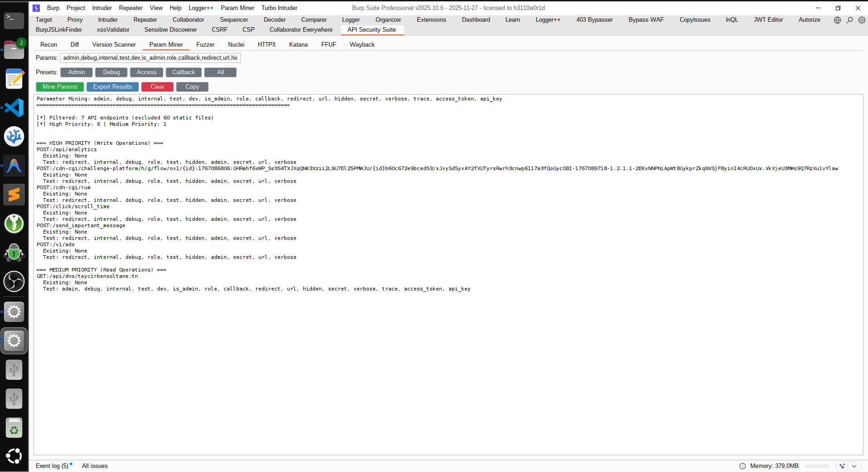
Task: Select the Wayback subtab in API Security Suite
Action: [x=362, y=44]
